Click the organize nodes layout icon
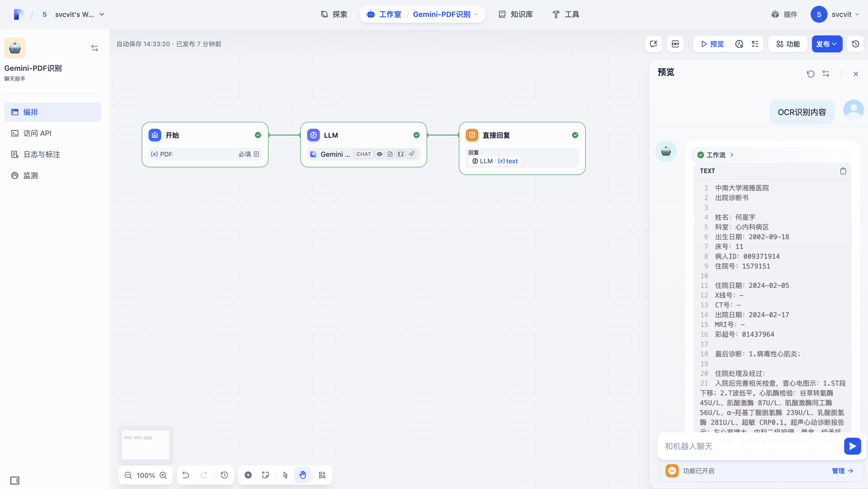The image size is (868, 489). [322, 475]
